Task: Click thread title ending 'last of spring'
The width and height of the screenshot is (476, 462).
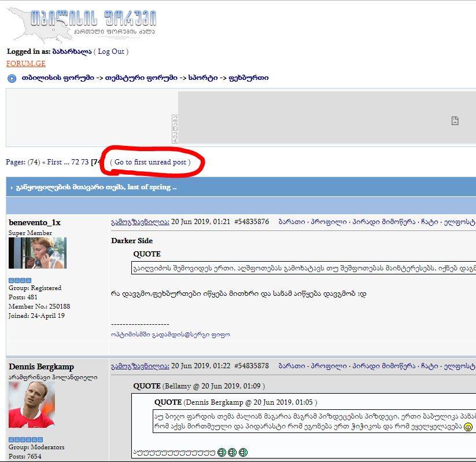Action: [96, 187]
